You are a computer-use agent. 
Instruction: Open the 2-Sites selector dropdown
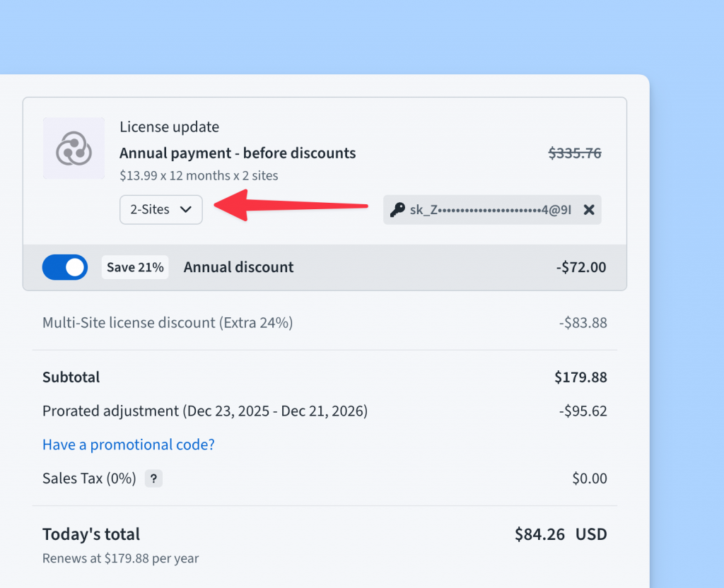click(160, 209)
